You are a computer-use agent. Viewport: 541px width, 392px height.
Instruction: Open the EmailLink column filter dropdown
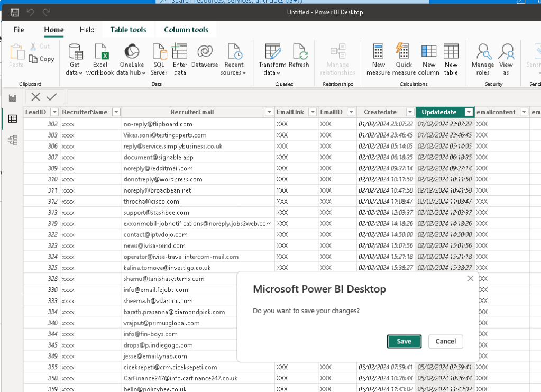[313, 112]
